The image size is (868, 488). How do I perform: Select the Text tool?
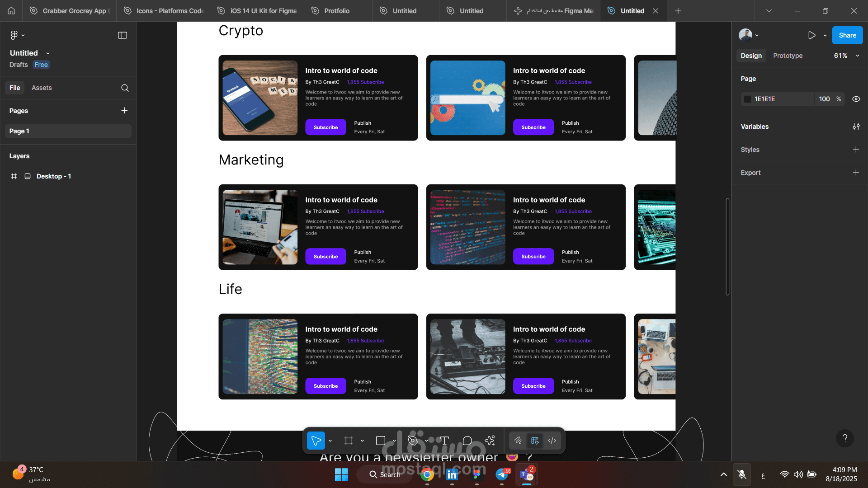pos(444,441)
